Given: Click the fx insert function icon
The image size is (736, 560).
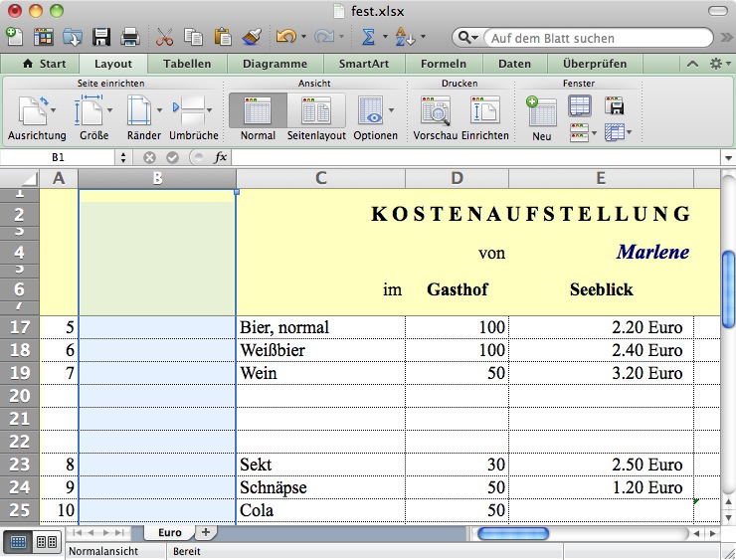Looking at the screenshot, I should [221, 157].
